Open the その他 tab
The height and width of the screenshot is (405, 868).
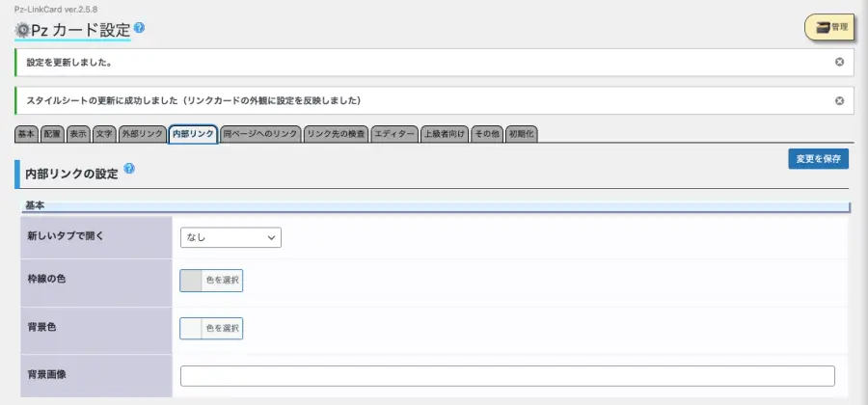[487, 134]
